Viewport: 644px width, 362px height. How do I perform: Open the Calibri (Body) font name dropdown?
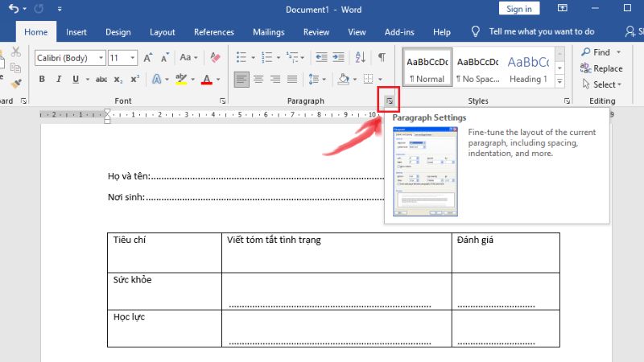(101, 58)
